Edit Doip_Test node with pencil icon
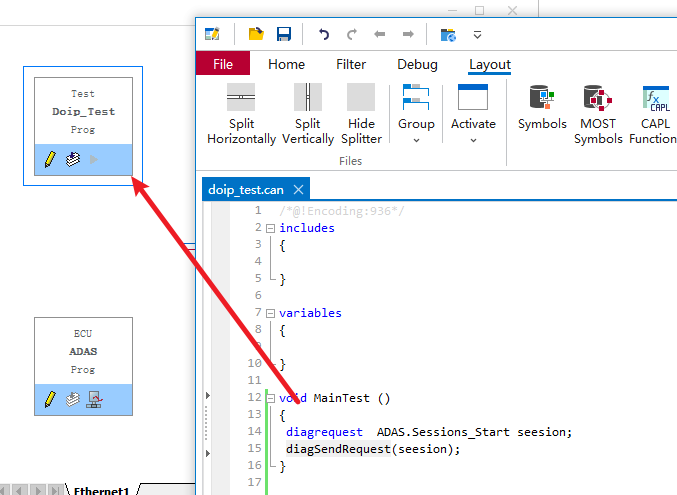The image size is (677, 495). tap(50, 159)
